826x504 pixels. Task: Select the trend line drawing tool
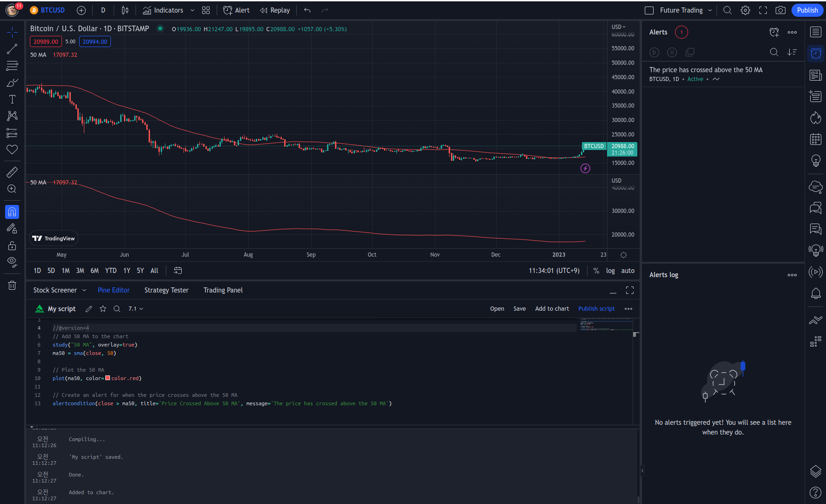pos(12,49)
